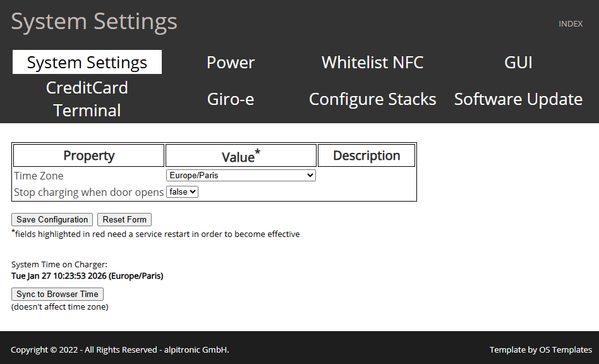599x364 pixels.
Task: Expand the Time Zone dropdown
Action: pos(241,176)
